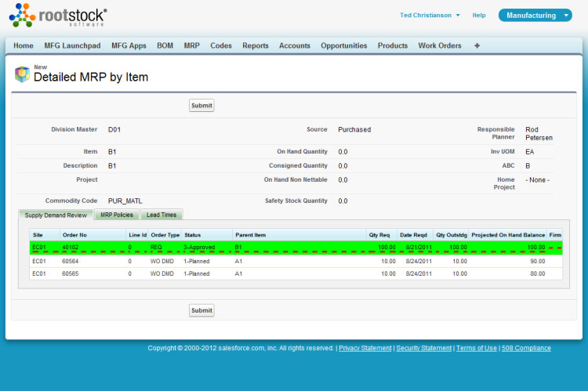Click Projected On Hand Balance header
The image size is (588, 391).
coord(508,235)
